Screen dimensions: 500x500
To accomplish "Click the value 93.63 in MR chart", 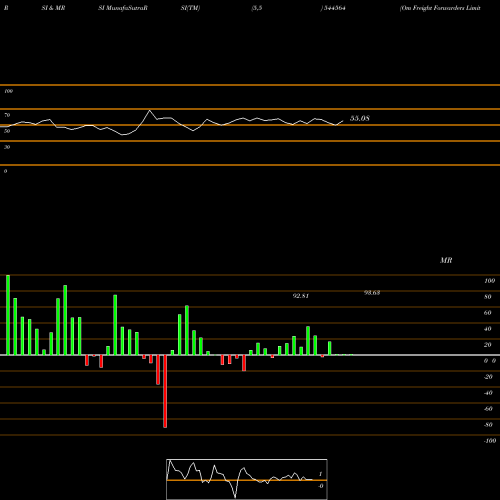I will pos(372,293).
